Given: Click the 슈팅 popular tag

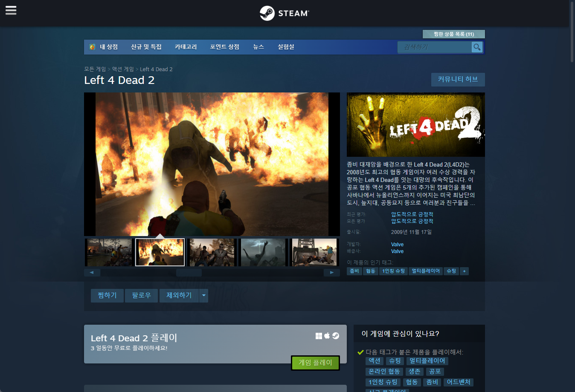Looking at the screenshot, I should pyautogui.click(x=451, y=271).
